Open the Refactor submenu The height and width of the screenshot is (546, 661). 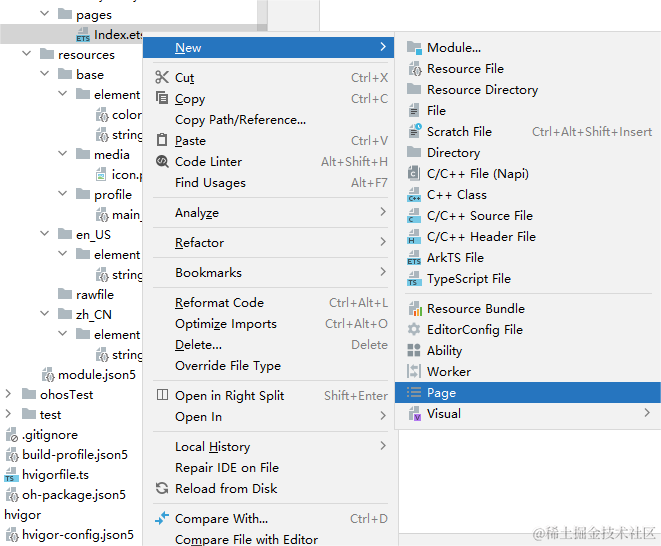270,242
